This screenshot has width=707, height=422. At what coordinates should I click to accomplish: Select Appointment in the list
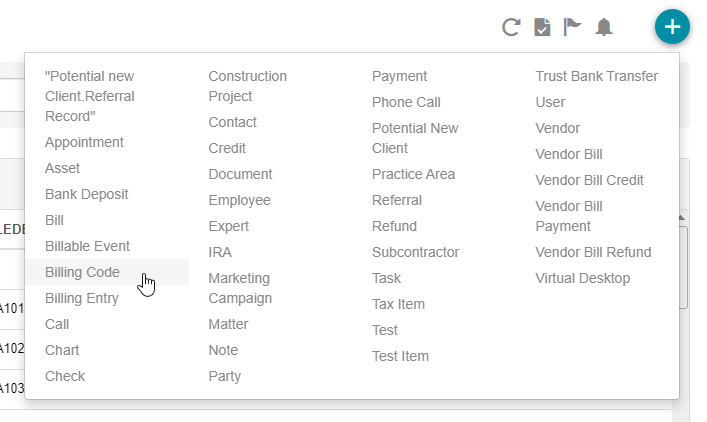84,142
